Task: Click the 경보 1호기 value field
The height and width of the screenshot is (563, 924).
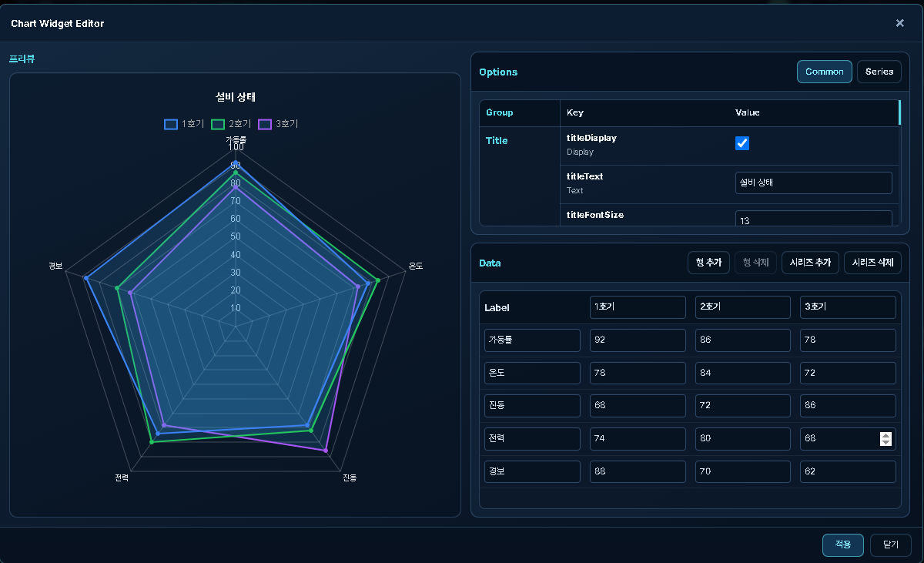Action: pos(638,471)
